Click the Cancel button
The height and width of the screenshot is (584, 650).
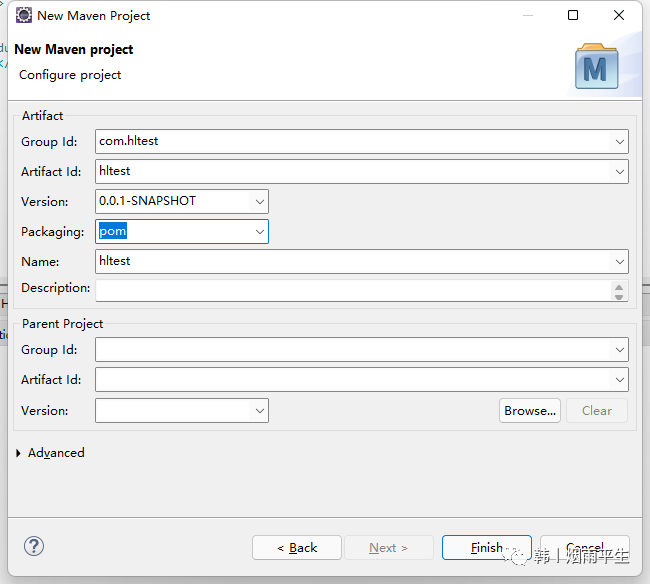tap(585, 548)
